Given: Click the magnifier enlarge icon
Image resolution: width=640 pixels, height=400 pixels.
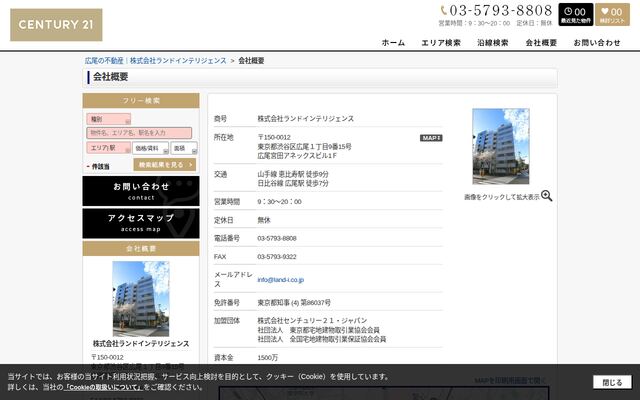Looking at the screenshot, I should [x=547, y=196].
